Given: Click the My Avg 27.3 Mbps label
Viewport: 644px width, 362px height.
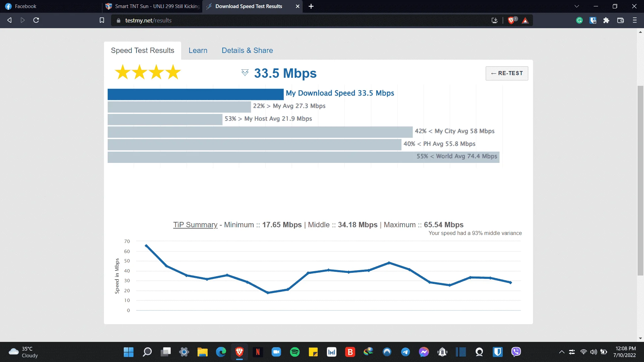Looking at the screenshot, I should (x=289, y=106).
